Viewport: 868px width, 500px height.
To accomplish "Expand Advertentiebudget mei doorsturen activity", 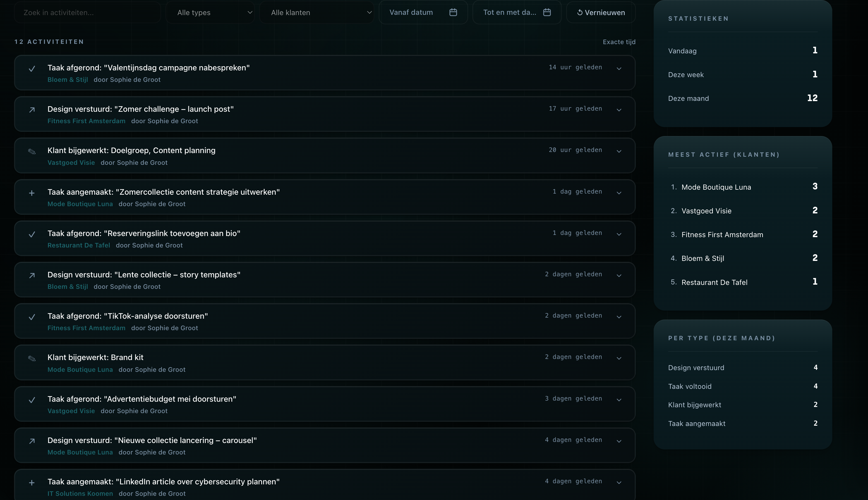I will [x=619, y=400].
